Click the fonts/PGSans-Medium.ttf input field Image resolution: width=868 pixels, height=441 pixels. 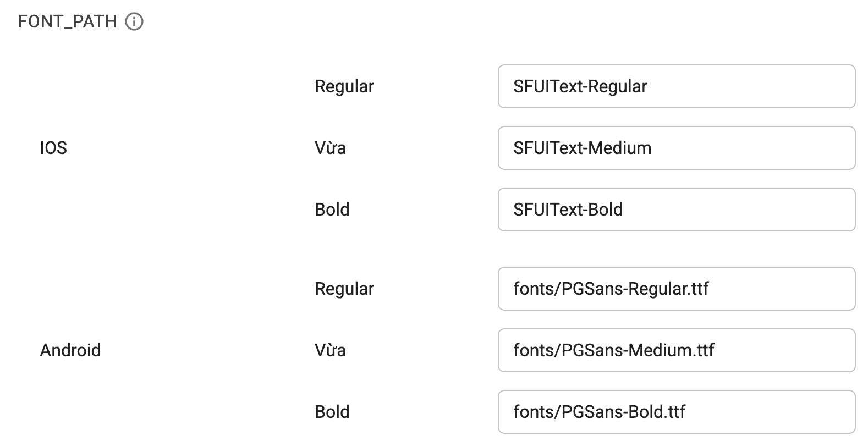point(675,350)
